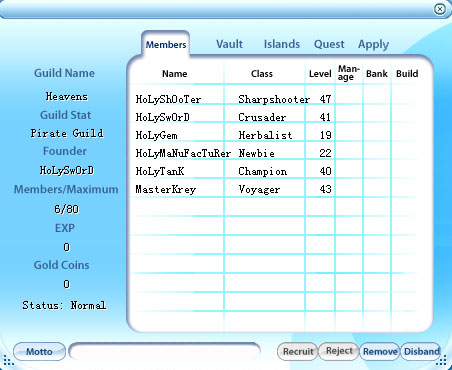Switch to the Vault tab
Image resolution: width=452 pixels, height=370 pixels.
(x=229, y=44)
